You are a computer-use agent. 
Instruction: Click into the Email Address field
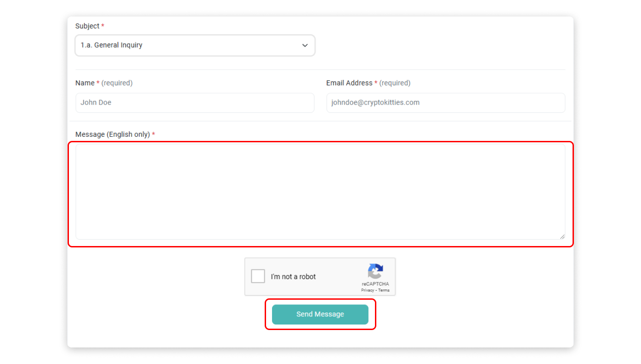(x=445, y=103)
